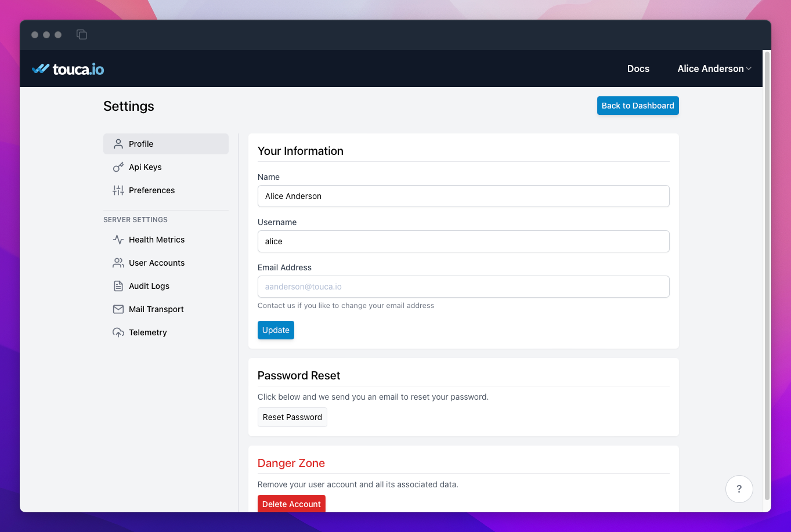
Task: Open the Docs link in header
Action: click(x=638, y=68)
